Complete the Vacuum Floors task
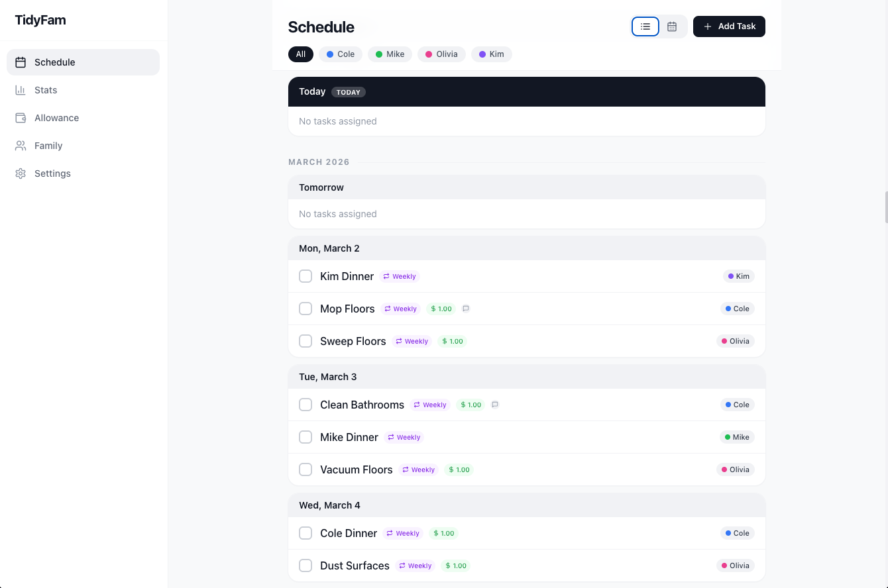Viewport: 888px width, 588px height. click(x=305, y=469)
